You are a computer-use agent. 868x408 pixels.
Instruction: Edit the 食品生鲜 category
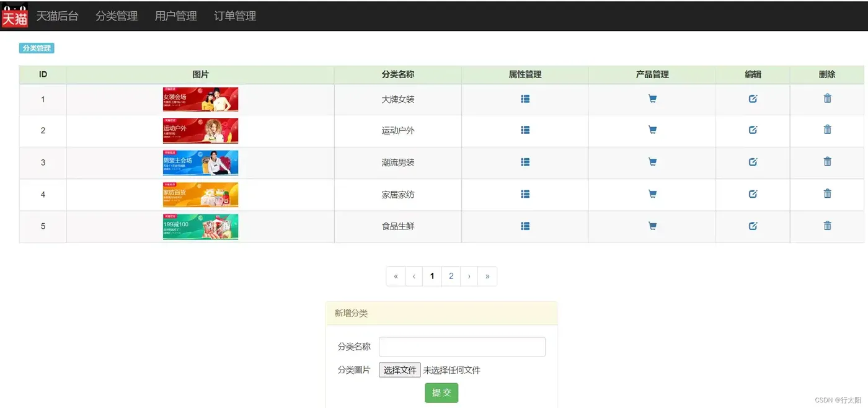point(753,226)
